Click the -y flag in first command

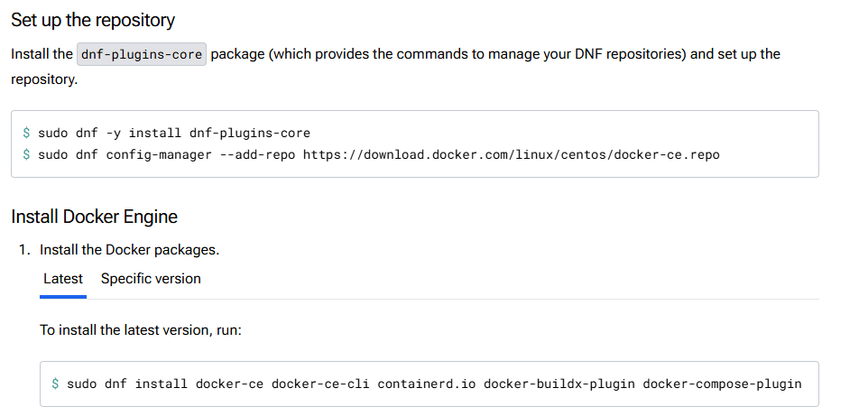pos(113,134)
